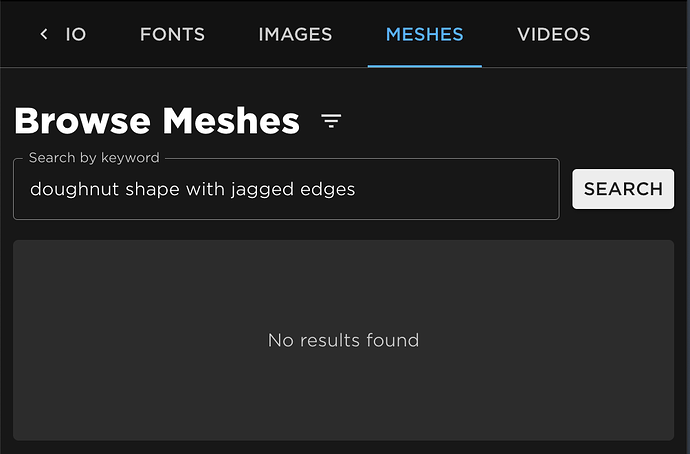The width and height of the screenshot is (690, 454).
Task: Focus the Search by keyword field
Action: pyautogui.click(x=285, y=189)
